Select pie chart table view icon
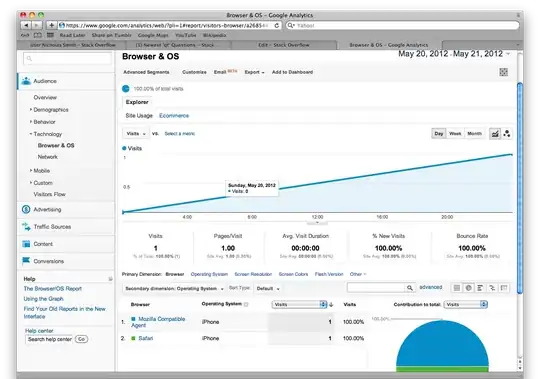Screen dimensions: 540x379 [x=468, y=288]
